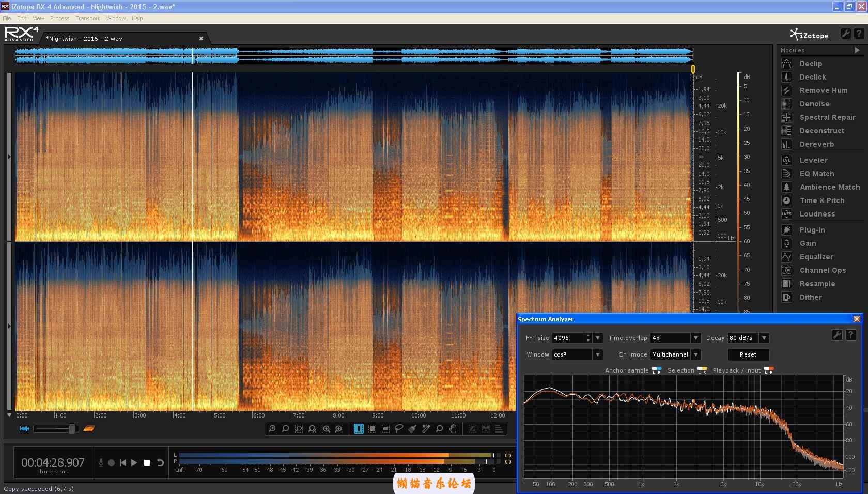Switch view to waveform icon

(24, 428)
